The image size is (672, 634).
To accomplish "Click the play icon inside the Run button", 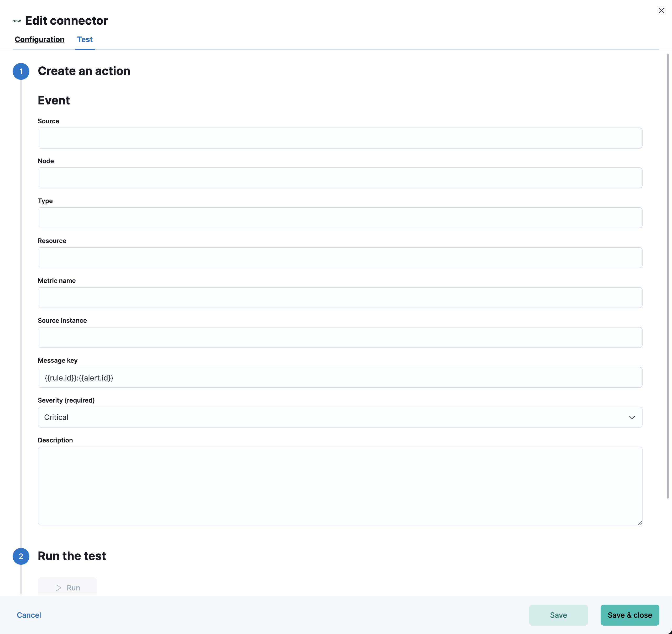I will 57,587.
